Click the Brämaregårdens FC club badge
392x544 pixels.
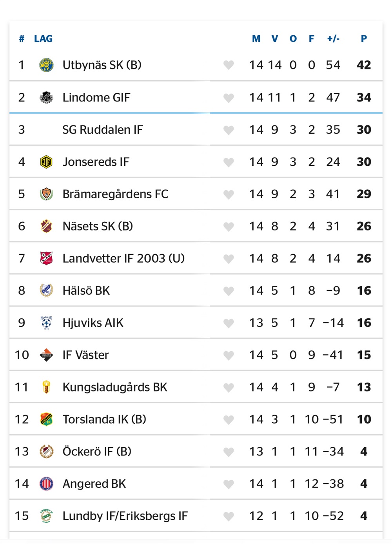pos(46,194)
